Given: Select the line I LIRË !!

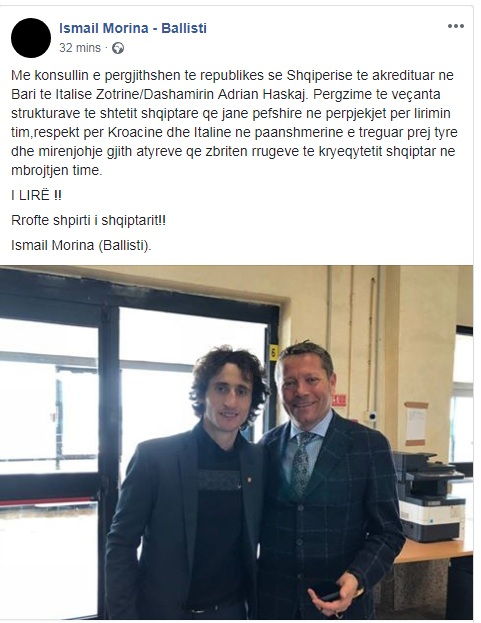Looking at the screenshot, I should click(x=37, y=195).
